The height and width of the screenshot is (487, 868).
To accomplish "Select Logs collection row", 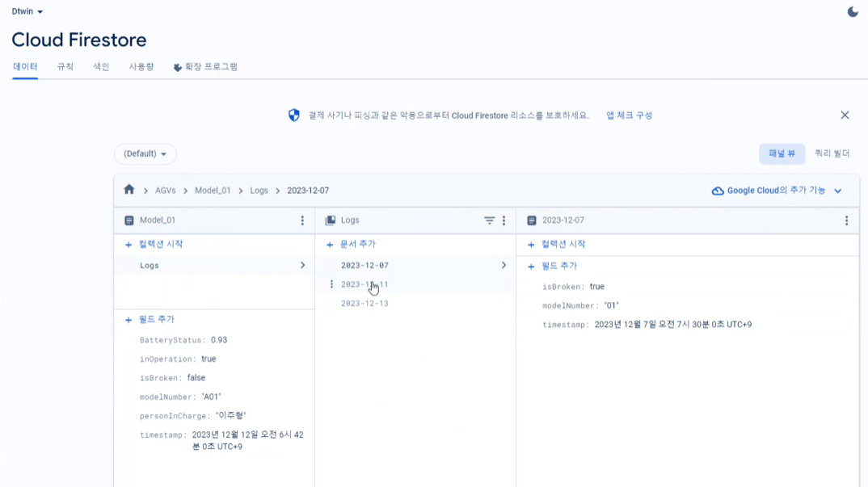I will (x=214, y=265).
